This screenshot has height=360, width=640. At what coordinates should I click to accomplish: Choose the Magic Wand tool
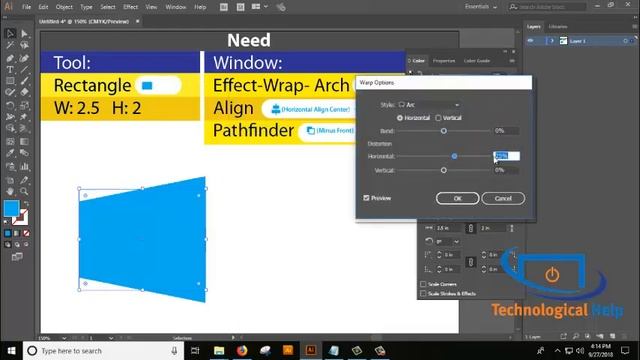[x=10, y=45]
